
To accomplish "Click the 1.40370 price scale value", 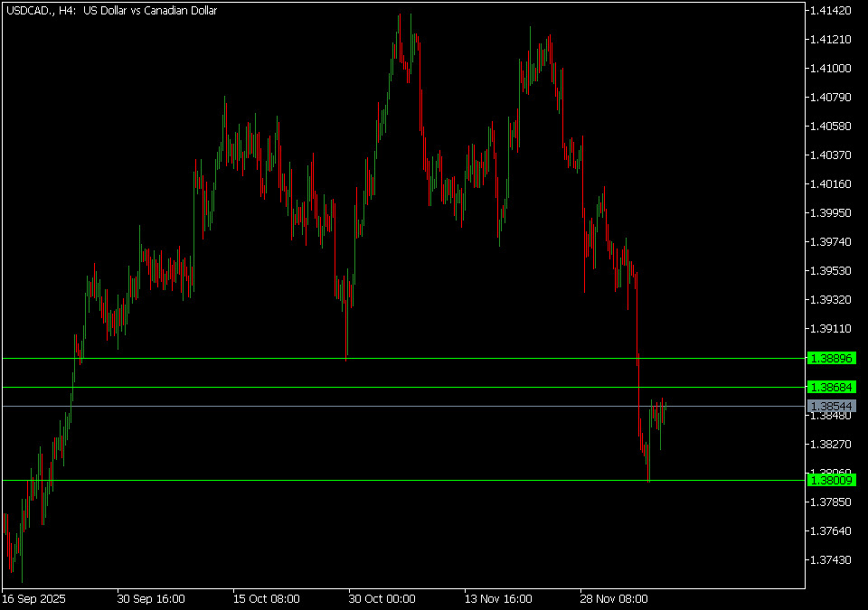I will click(831, 155).
